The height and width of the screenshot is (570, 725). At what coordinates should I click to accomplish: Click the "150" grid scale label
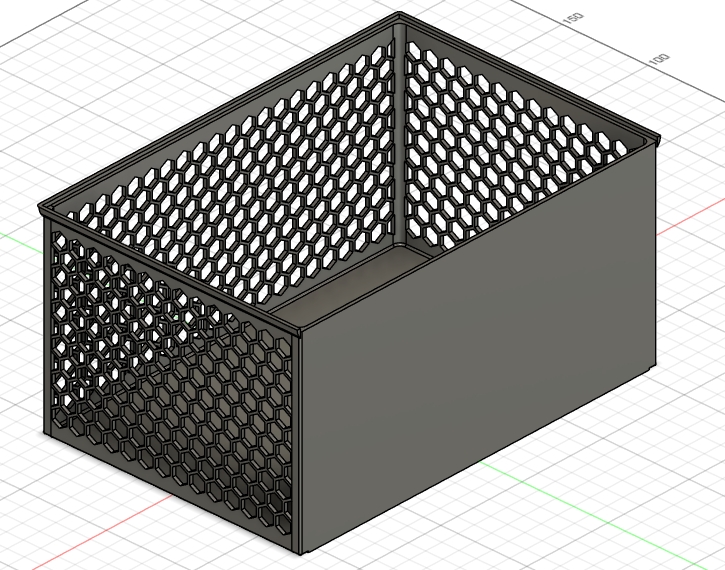573,19
